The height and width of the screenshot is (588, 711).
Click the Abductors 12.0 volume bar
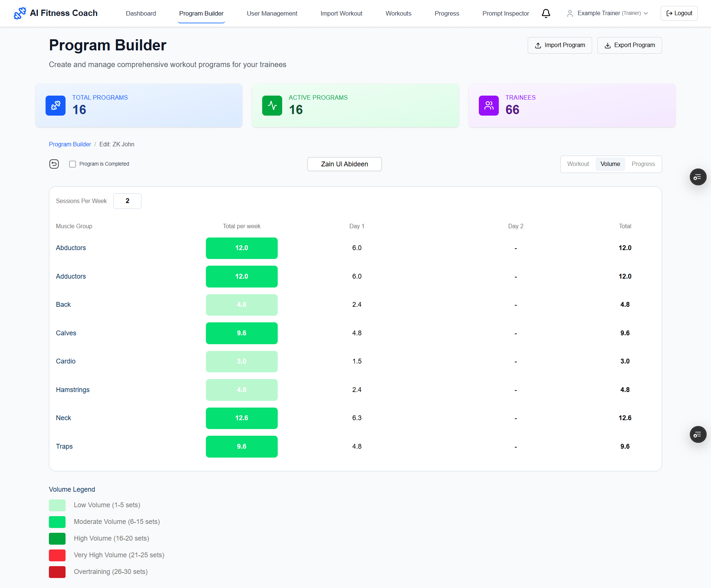click(x=241, y=248)
